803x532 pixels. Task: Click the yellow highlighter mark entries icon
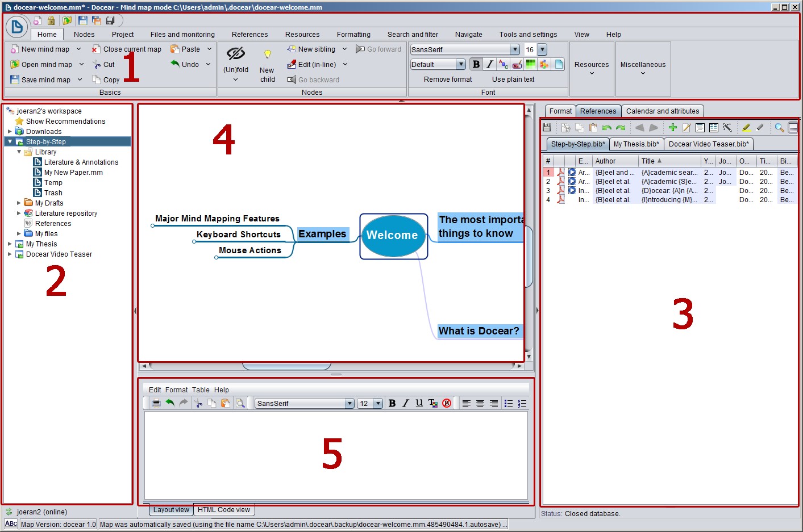pos(746,128)
